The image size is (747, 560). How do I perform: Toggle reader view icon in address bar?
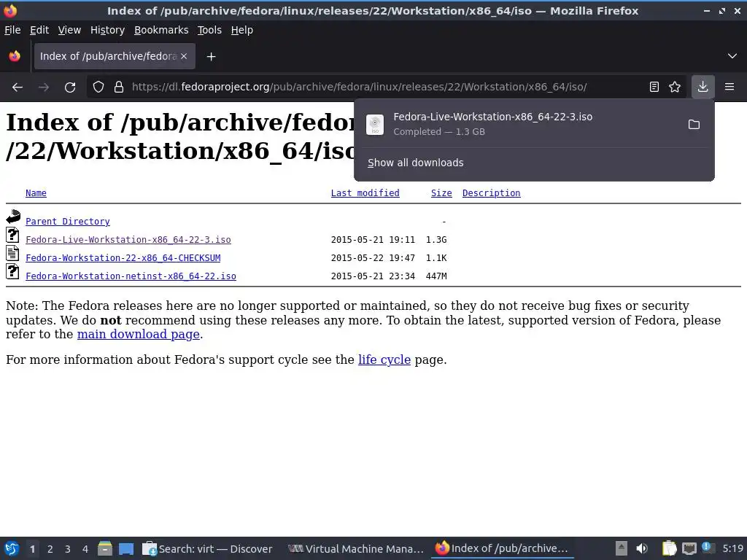tap(654, 87)
